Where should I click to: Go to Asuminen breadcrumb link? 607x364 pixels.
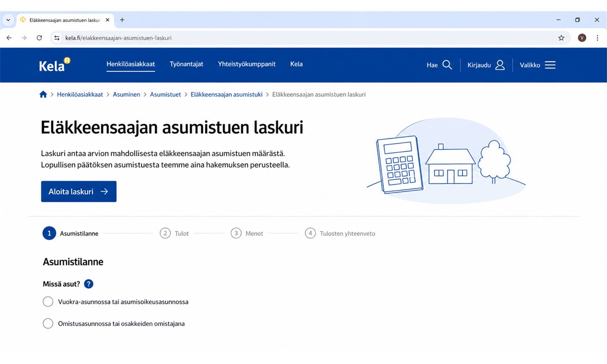coord(126,95)
